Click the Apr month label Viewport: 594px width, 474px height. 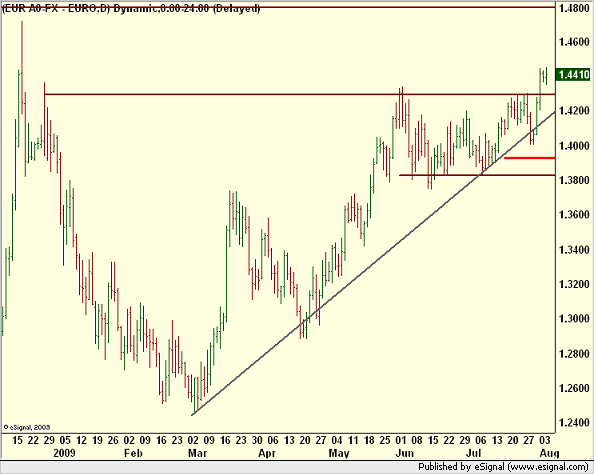[267, 454]
